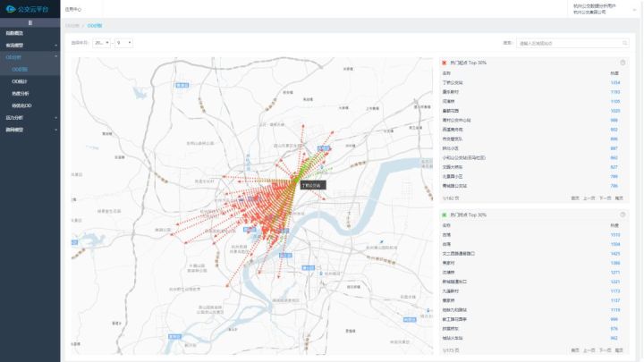Open 热度分析 in the sidebar
This screenshot has width=644, height=362.
(21, 94)
